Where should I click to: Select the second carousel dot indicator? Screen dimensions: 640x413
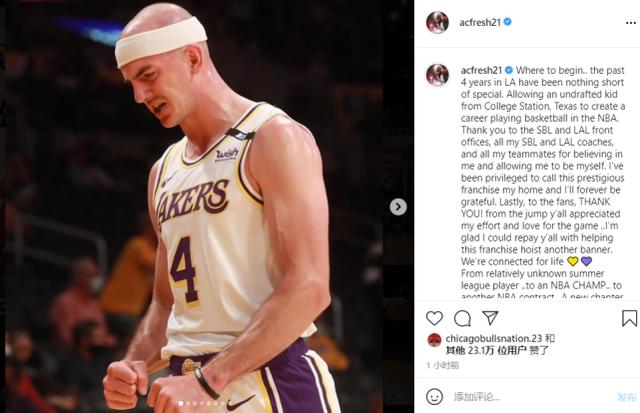click(x=188, y=403)
